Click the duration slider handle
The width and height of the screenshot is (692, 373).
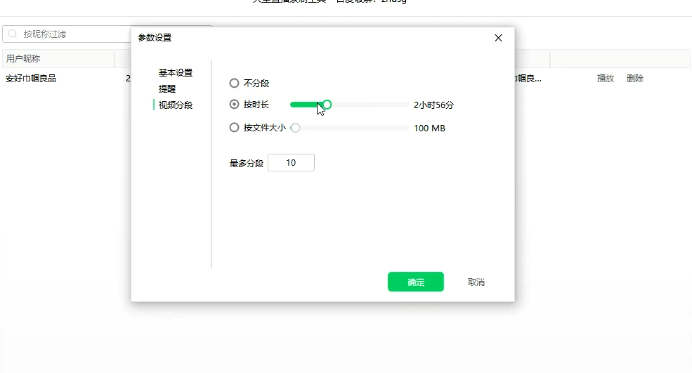click(x=327, y=105)
